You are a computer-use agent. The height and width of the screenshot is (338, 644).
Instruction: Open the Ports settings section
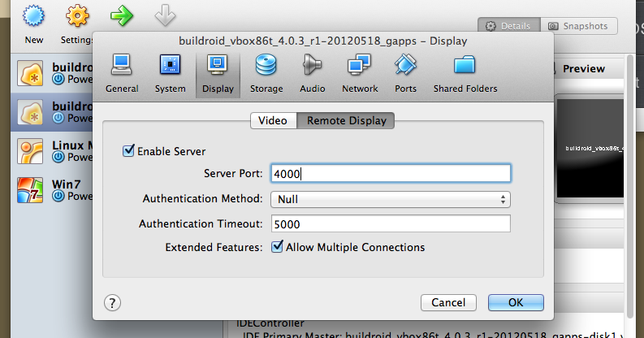coord(405,74)
